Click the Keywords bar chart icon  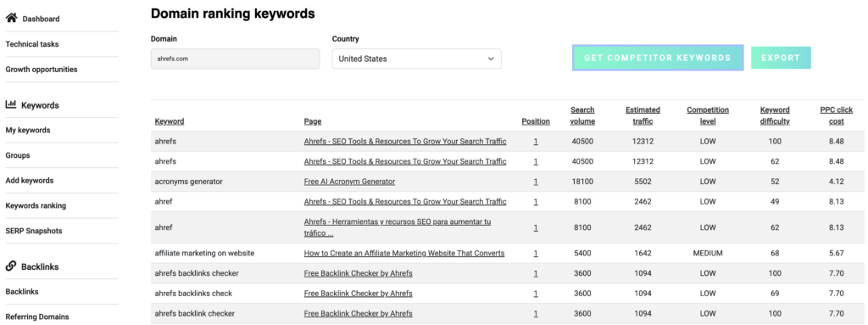10,104
